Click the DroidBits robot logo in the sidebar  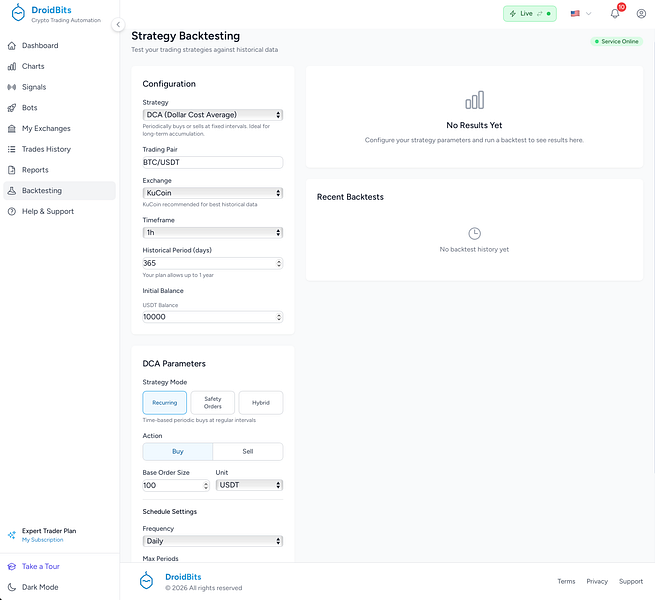coord(18,13)
